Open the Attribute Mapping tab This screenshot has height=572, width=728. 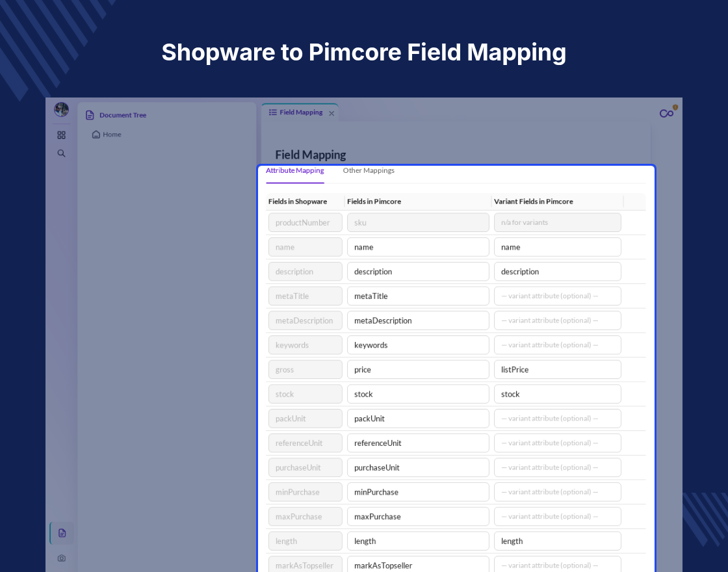click(x=295, y=171)
